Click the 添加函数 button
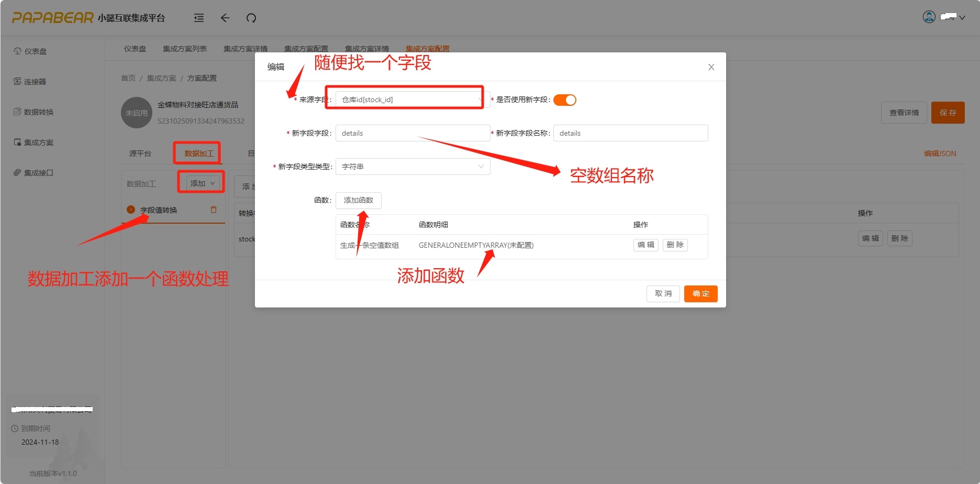The image size is (980, 484). pos(358,200)
